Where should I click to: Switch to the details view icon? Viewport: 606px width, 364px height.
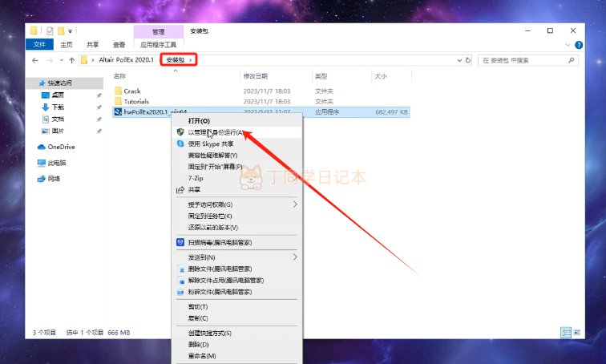click(x=566, y=332)
